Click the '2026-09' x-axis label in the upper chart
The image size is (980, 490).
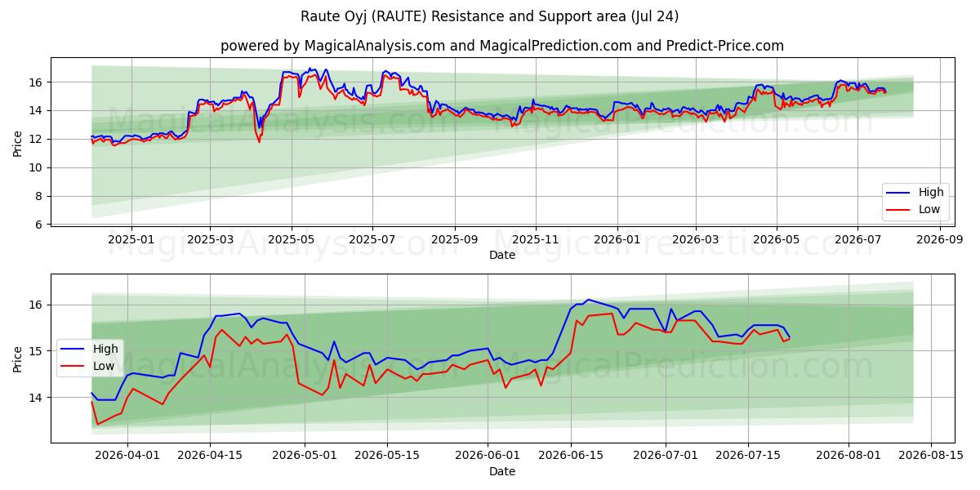click(940, 240)
